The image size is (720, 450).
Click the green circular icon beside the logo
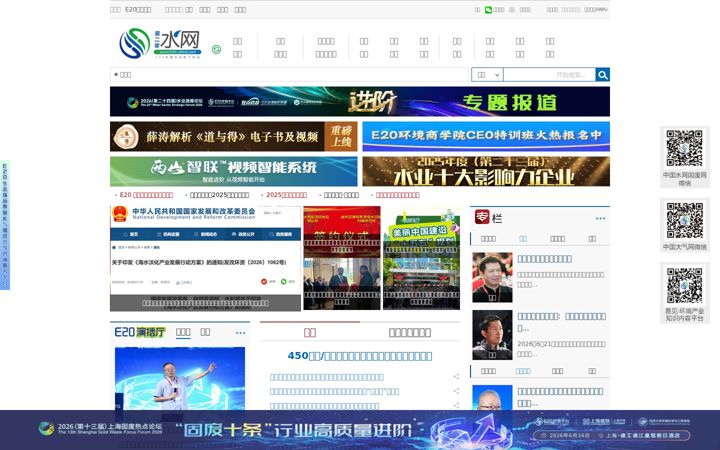pyautogui.click(x=216, y=50)
